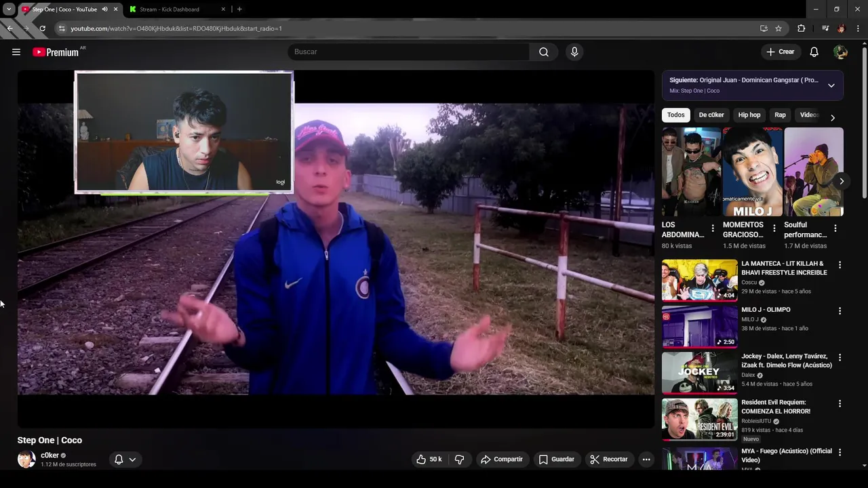
Task: Open options for Soulful performance short
Action: pos(835,228)
